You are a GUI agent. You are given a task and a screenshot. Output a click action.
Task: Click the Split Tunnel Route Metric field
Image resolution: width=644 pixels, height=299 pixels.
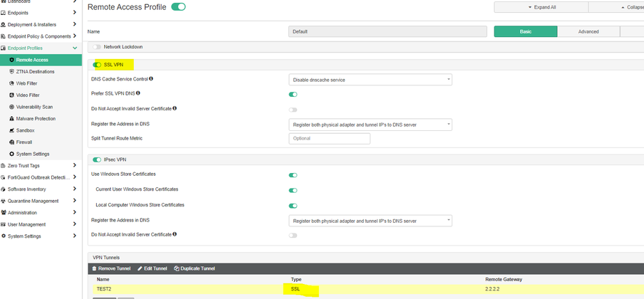coord(329,139)
